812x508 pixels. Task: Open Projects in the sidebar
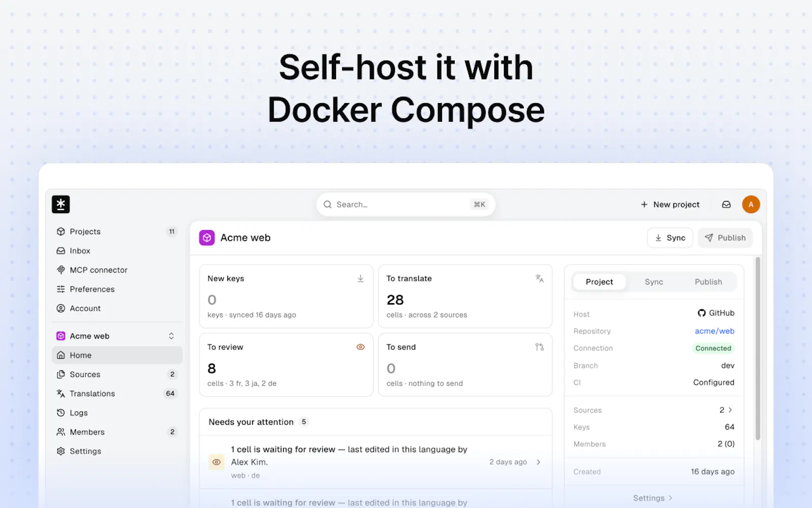point(117,232)
